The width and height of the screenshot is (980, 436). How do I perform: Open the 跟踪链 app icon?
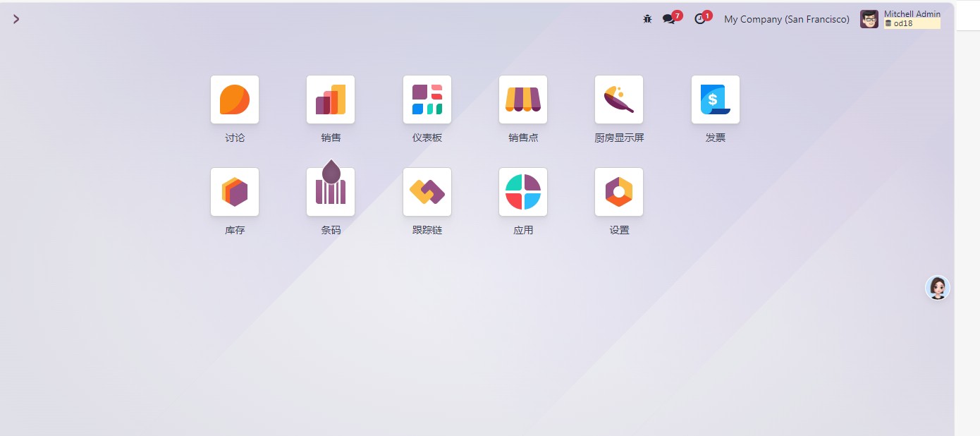[x=427, y=192]
